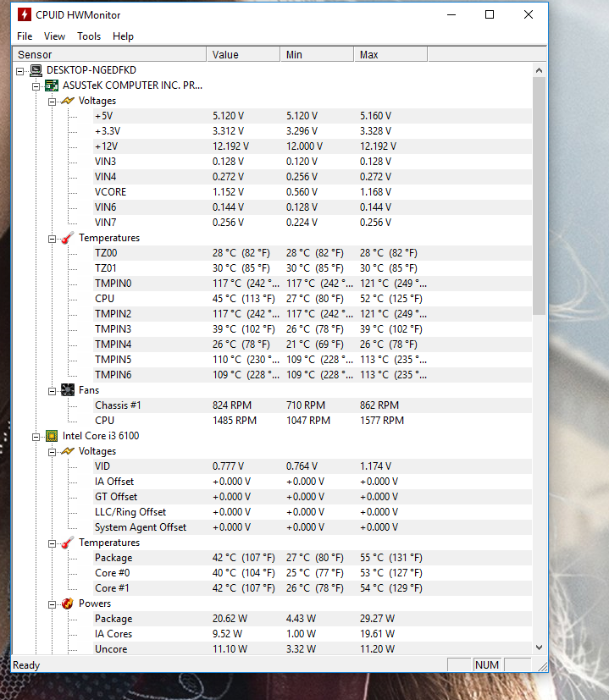Click the DESKTOP-NGEDFKD computer icon
The width and height of the screenshot is (609, 700).
click(36, 70)
